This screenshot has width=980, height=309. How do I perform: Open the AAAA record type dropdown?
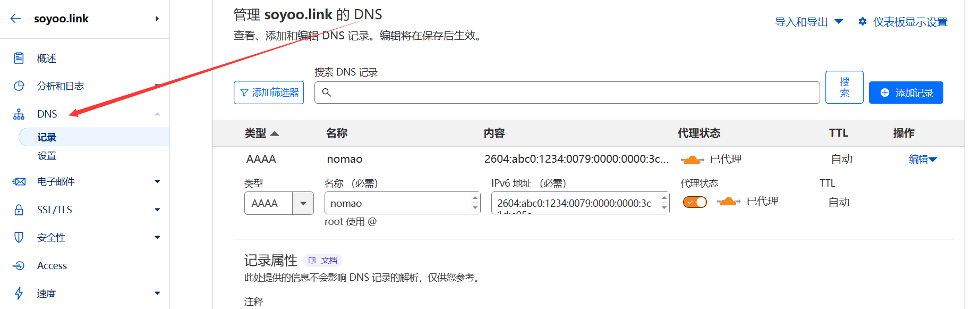303,203
